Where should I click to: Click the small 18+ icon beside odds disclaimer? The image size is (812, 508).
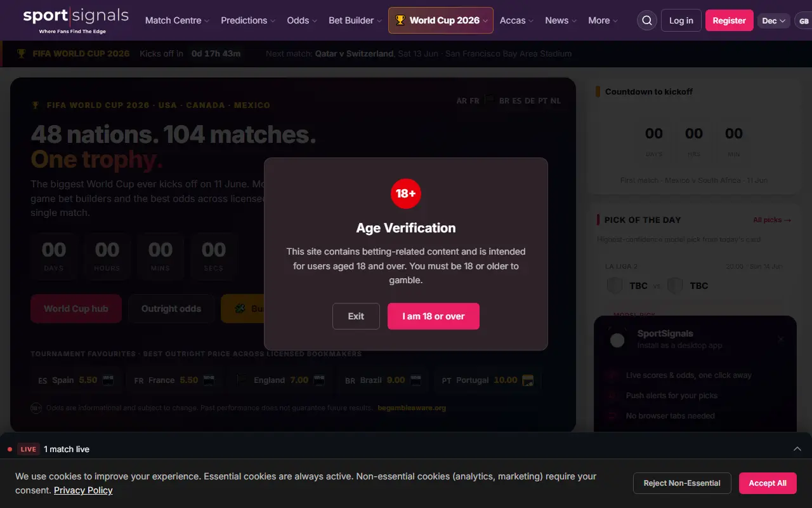(x=36, y=408)
